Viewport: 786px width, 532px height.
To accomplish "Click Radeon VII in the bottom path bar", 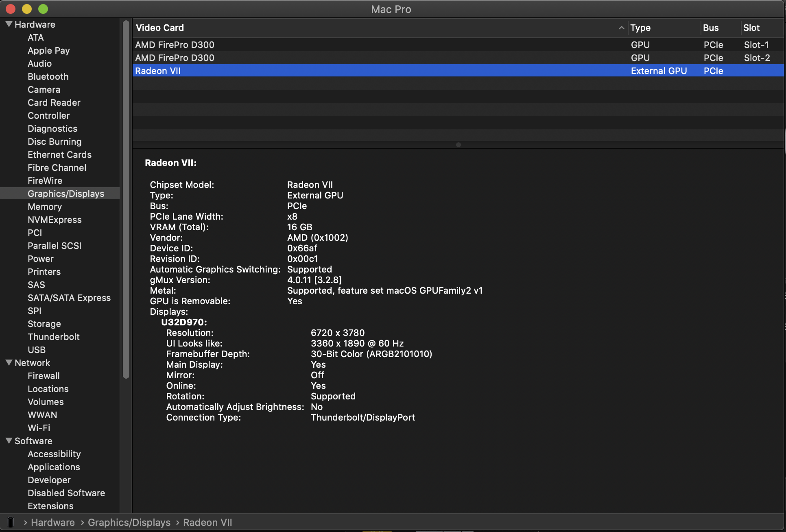I will click(207, 522).
